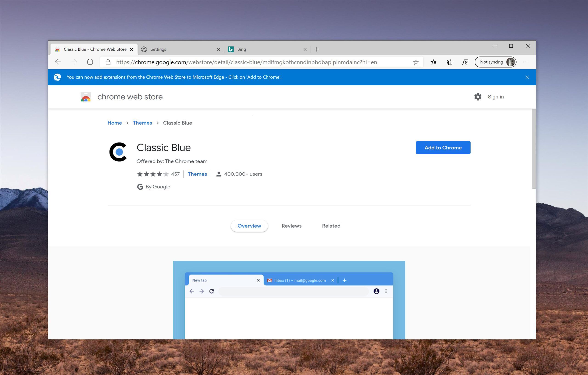588x375 pixels.
Task: Click the Google G logo
Action: pos(140,187)
